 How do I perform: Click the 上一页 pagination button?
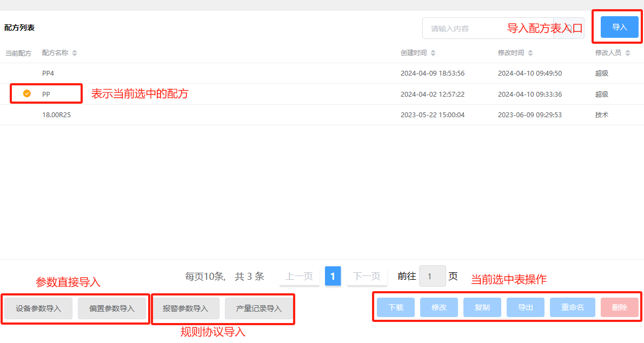coord(299,276)
